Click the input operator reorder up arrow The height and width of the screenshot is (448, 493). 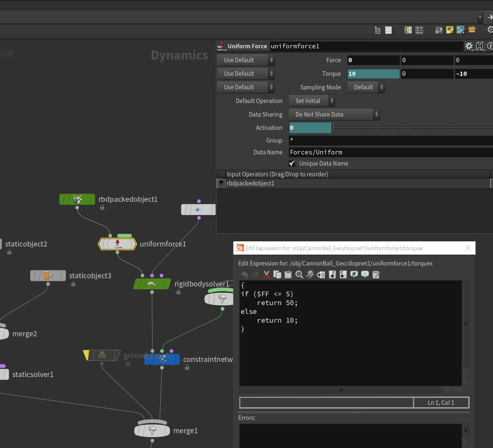tap(221, 183)
